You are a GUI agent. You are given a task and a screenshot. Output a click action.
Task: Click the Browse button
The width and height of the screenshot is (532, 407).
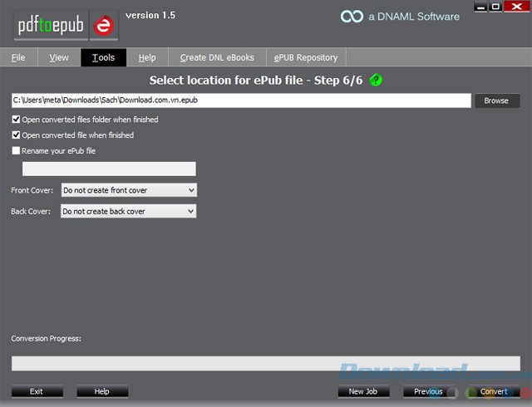(496, 101)
